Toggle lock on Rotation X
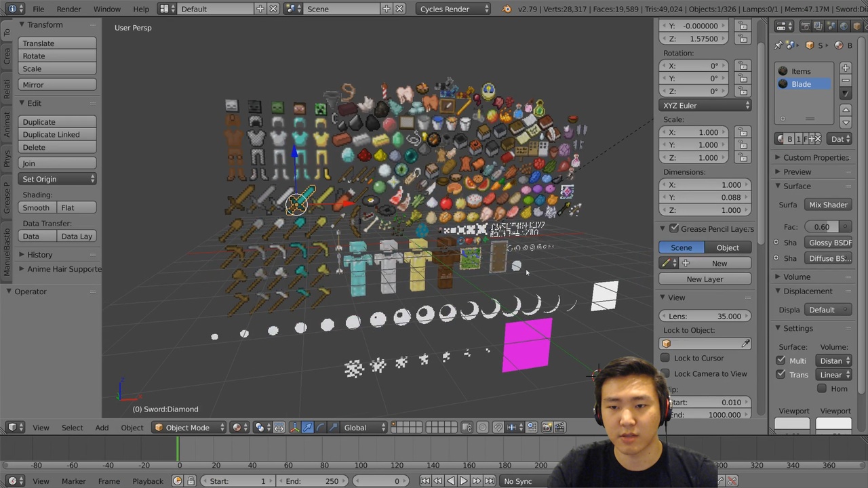The image size is (868, 488). (x=743, y=66)
